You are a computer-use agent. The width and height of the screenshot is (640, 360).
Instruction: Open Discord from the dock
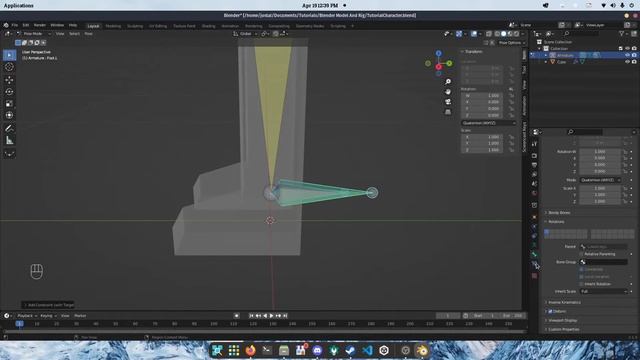pyautogui.click(x=317, y=350)
